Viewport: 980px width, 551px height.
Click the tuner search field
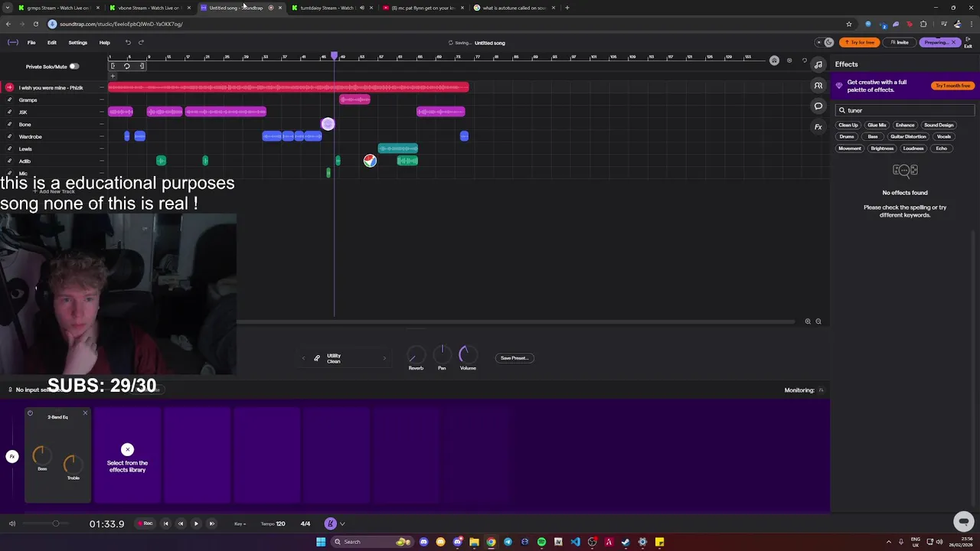(x=905, y=110)
